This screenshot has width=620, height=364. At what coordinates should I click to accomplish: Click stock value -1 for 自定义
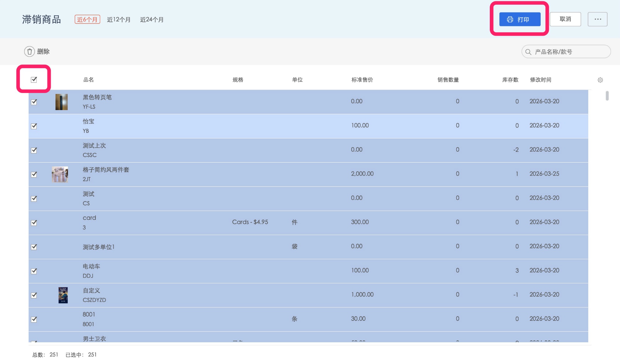[516, 295]
